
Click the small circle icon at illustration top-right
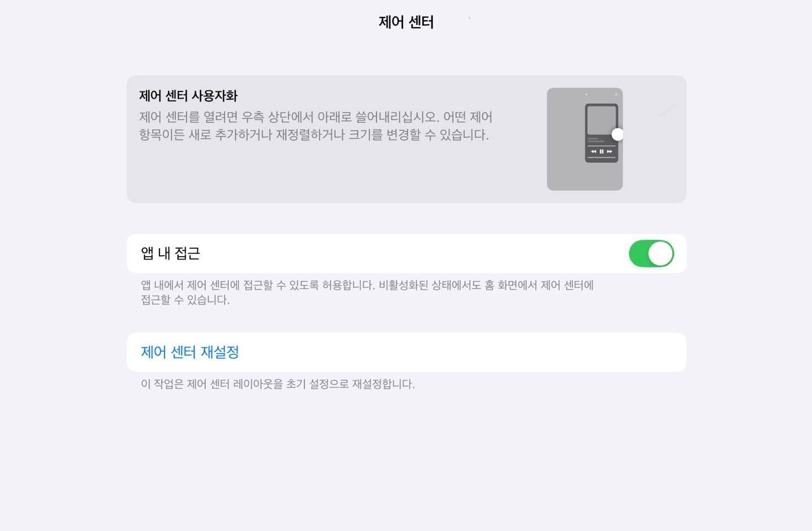(x=616, y=94)
